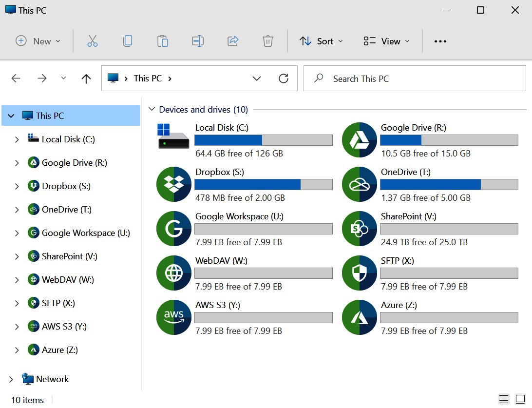
Task: Click the Azure (Z:) large icon
Action: pos(360,317)
